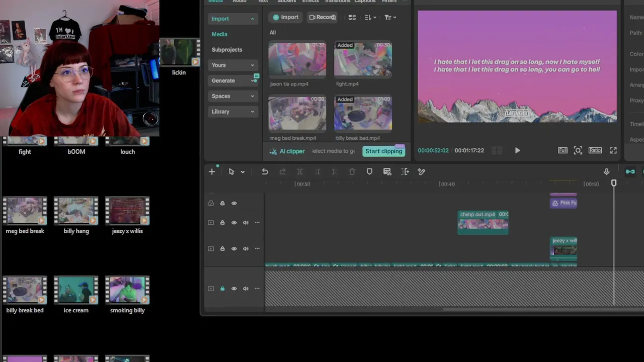Select the pointer selection tool in timeline toolbar
This screenshot has height=362, width=644.
point(231,172)
